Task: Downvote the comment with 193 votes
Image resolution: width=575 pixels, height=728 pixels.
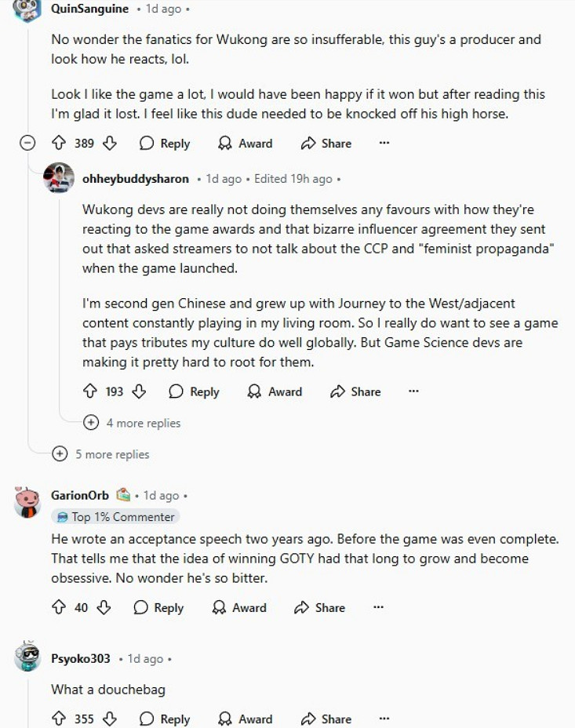Action: pos(140,391)
